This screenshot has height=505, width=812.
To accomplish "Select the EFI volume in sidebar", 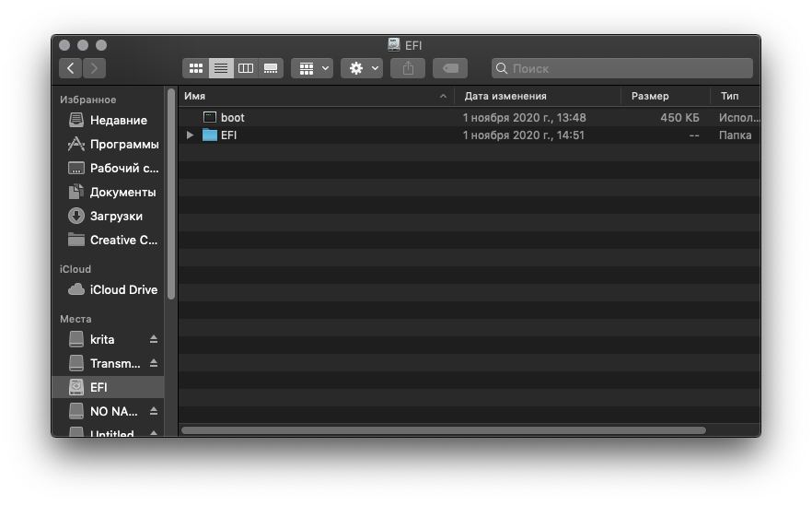I will [109, 387].
